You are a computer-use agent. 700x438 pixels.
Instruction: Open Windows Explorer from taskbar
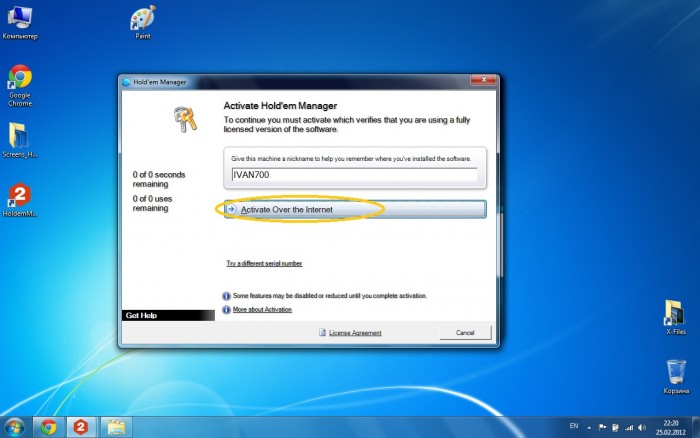tap(116, 427)
